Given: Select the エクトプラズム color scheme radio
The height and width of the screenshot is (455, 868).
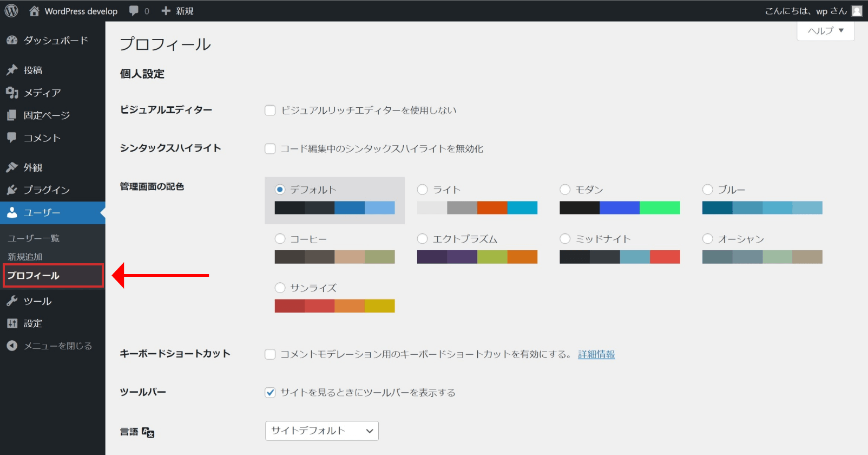Looking at the screenshot, I should (x=423, y=239).
